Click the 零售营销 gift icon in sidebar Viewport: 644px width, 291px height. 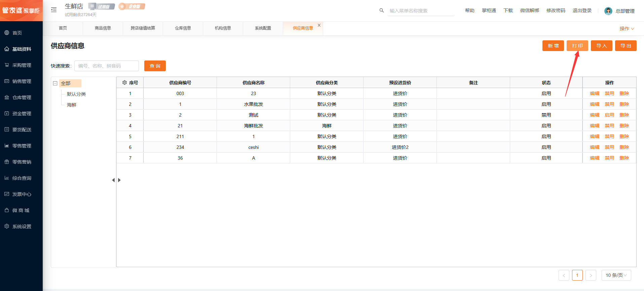click(7, 162)
